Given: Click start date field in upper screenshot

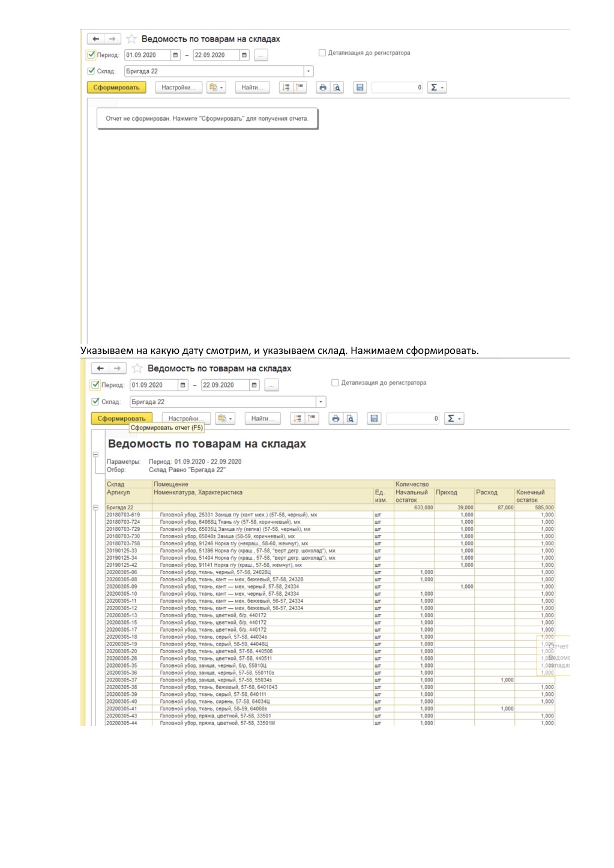Looking at the screenshot, I should [148, 55].
